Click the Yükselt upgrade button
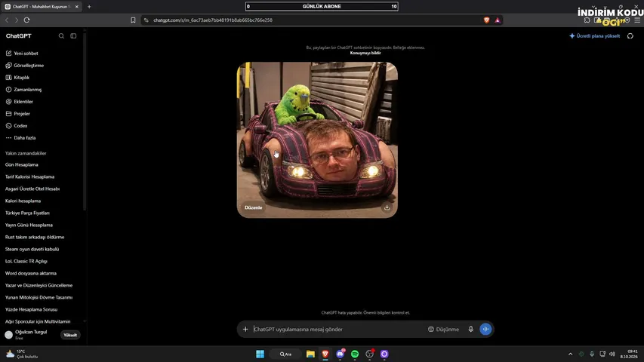The width and height of the screenshot is (644, 362). (x=70, y=336)
